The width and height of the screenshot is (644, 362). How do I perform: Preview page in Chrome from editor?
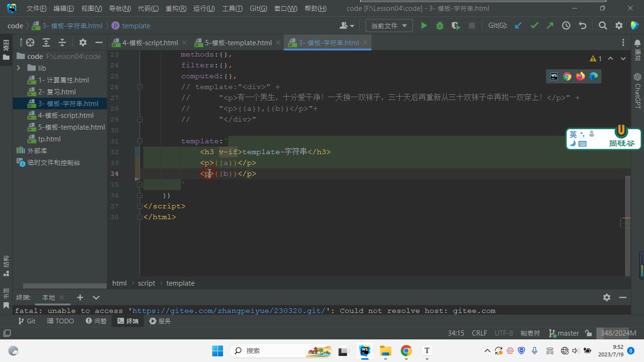point(567,76)
